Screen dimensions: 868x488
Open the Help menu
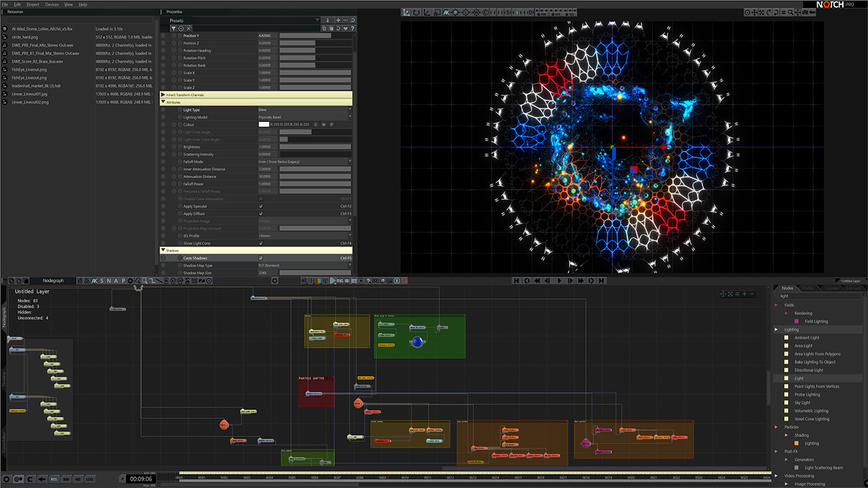[x=83, y=4]
